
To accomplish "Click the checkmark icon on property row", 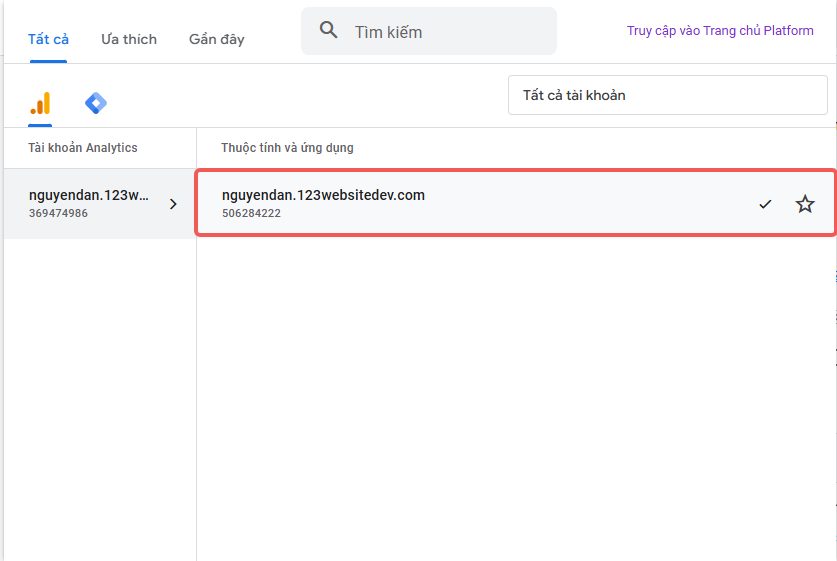I will 765,204.
